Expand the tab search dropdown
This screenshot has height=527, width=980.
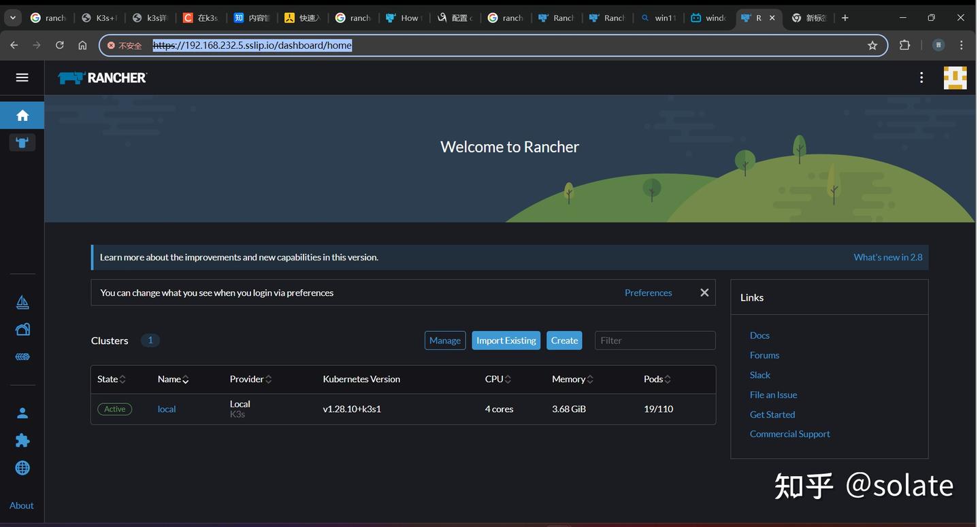[13, 18]
